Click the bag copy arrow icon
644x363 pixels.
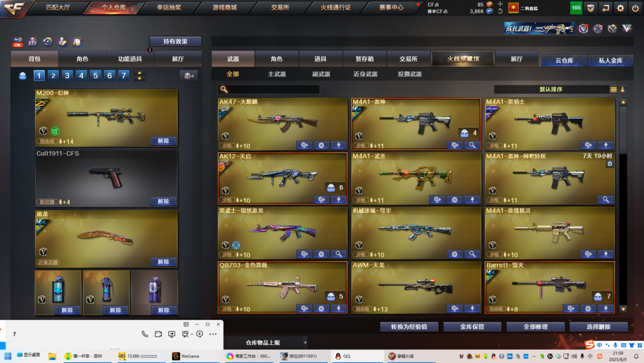click(188, 76)
